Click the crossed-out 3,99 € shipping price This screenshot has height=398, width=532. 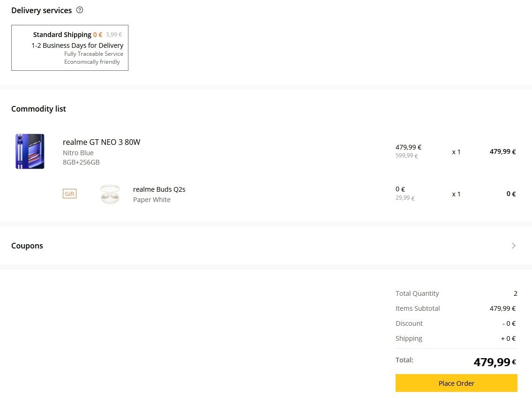click(114, 35)
